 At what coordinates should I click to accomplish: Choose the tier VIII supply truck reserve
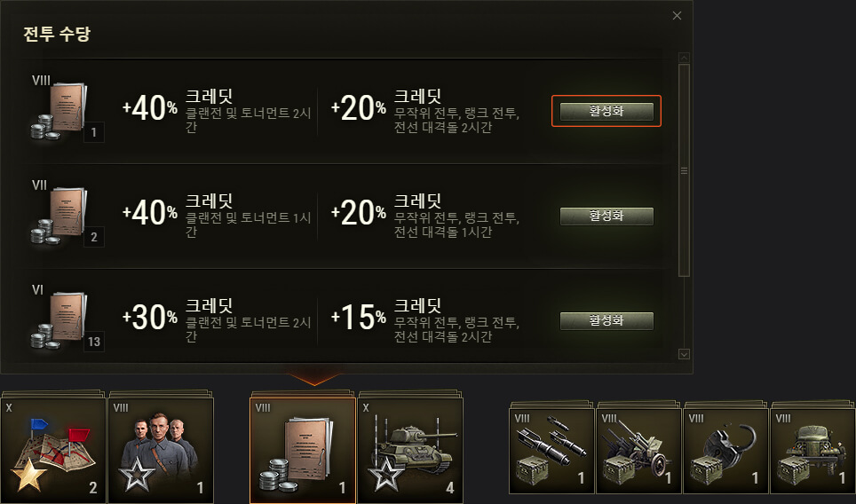coord(812,451)
